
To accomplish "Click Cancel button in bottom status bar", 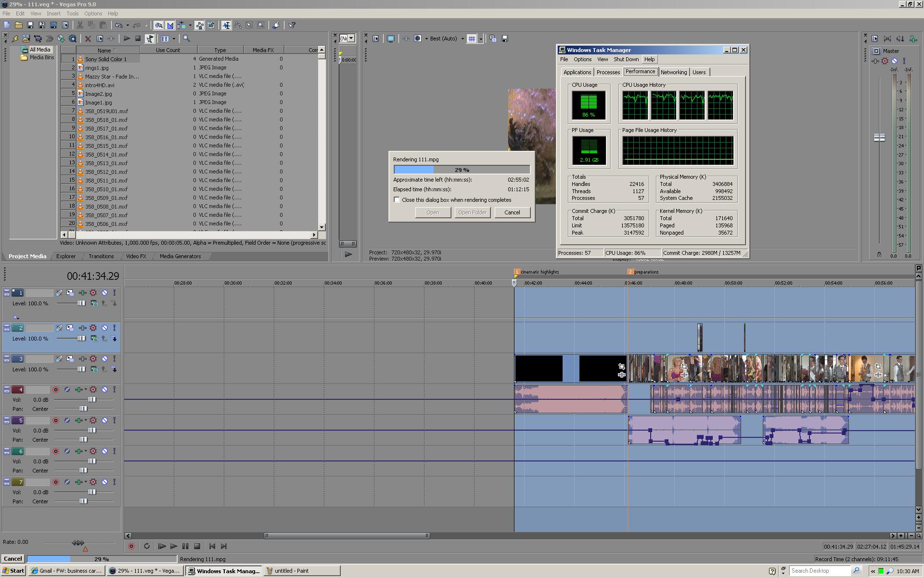I will pos(13,559).
